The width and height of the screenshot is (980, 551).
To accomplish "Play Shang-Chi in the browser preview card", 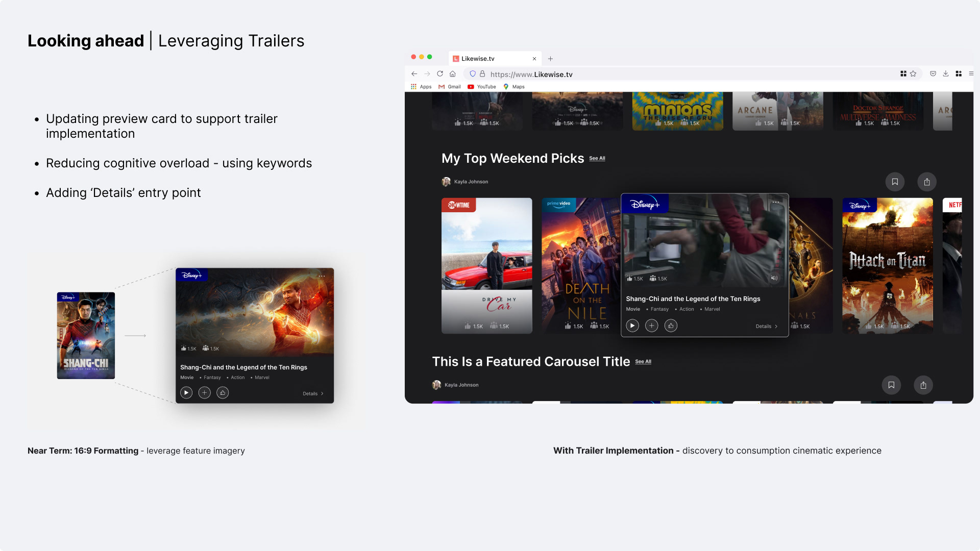I will pyautogui.click(x=632, y=325).
